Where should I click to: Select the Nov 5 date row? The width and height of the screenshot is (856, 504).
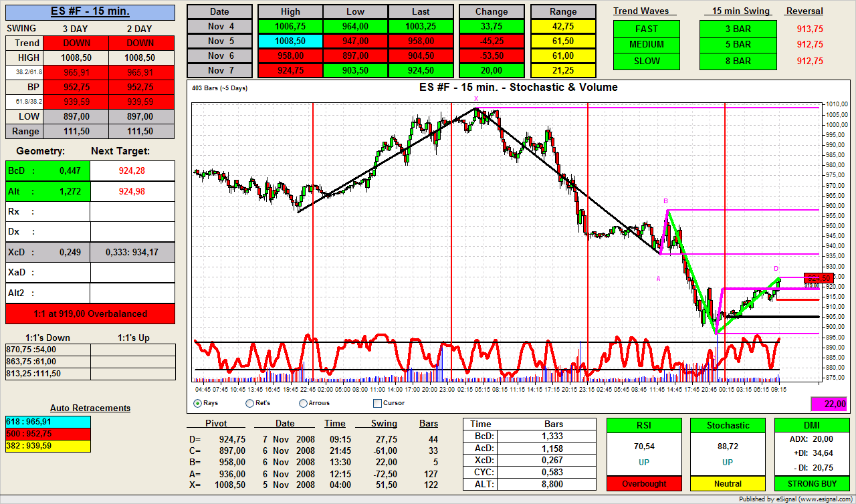coord(219,41)
